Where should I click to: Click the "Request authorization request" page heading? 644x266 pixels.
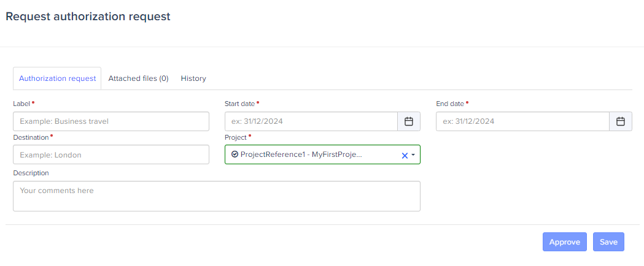point(88,17)
